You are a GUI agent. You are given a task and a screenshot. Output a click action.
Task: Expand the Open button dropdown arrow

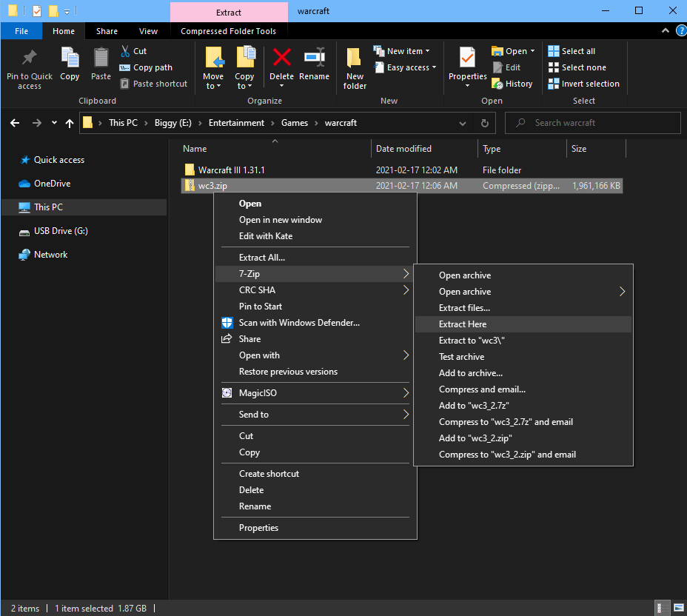pos(532,51)
